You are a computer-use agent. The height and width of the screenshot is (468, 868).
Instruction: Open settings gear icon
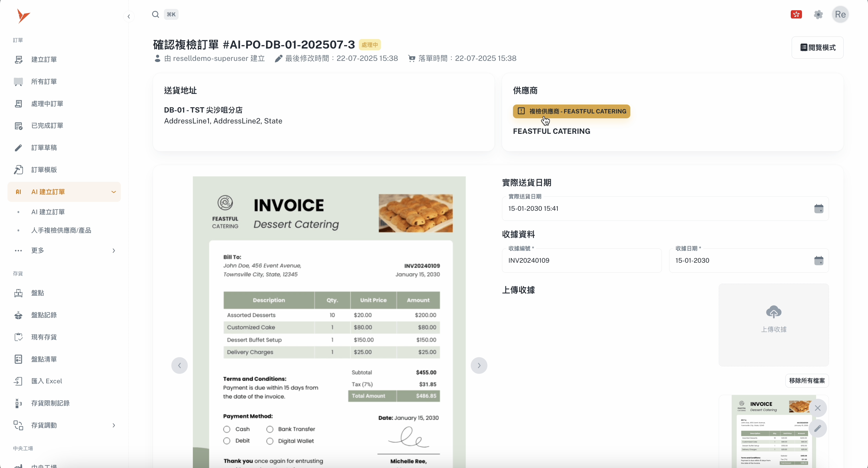818,14
